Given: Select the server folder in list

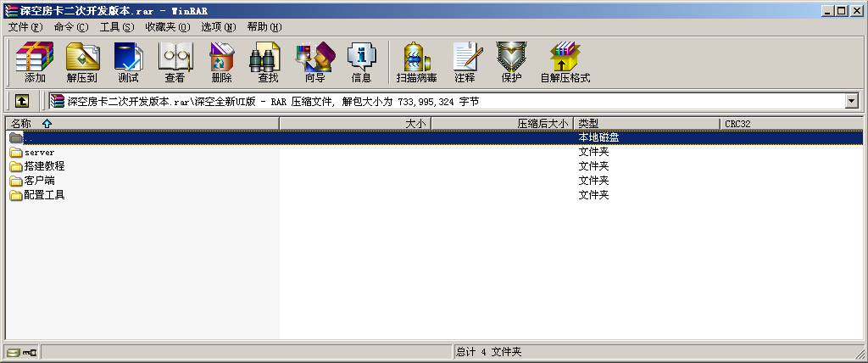Looking at the screenshot, I should coord(39,152).
